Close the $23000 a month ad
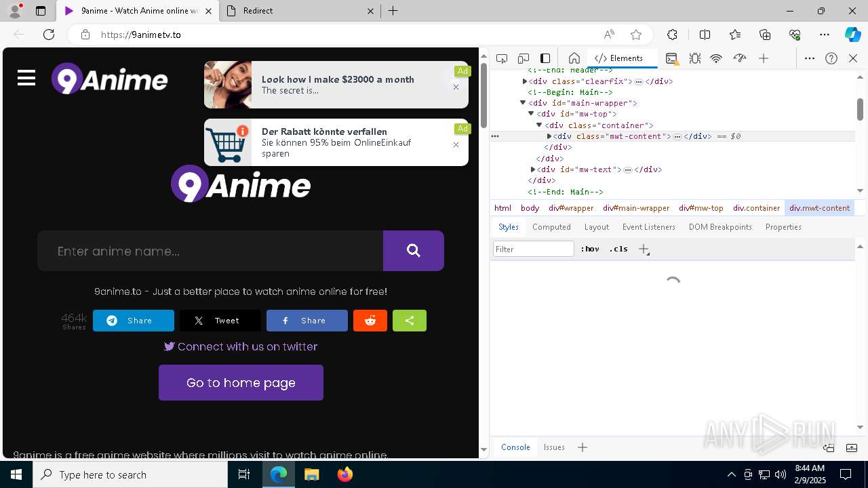Image resolution: width=868 pixels, height=488 pixels. [x=456, y=87]
